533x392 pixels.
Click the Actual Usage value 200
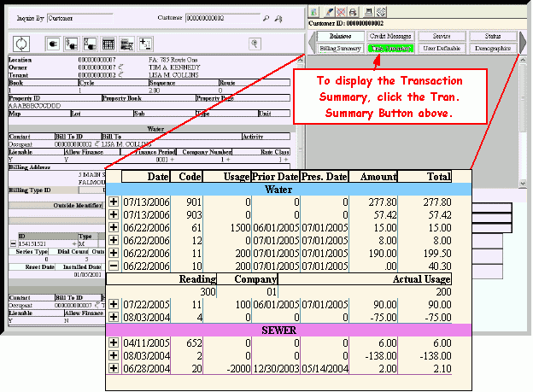click(x=443, y=292)
